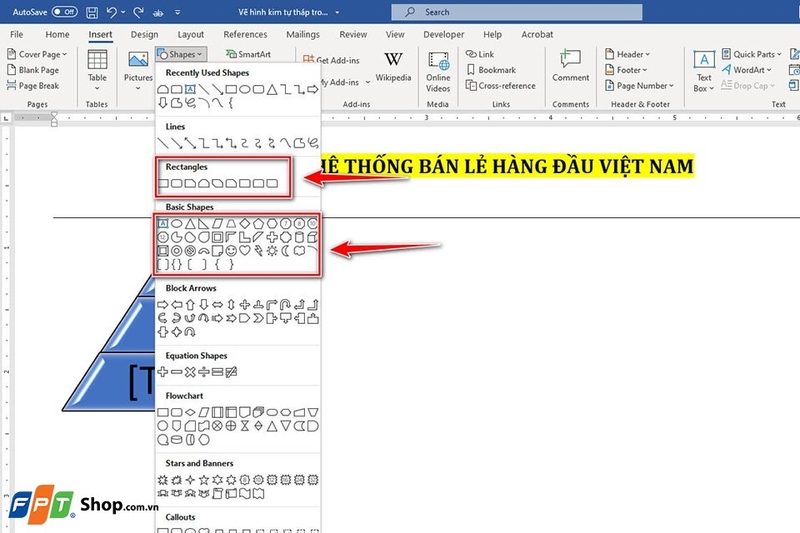Open the Header dropdown
The width and height of the screenshot is (800, 533).
pos(627,54)
